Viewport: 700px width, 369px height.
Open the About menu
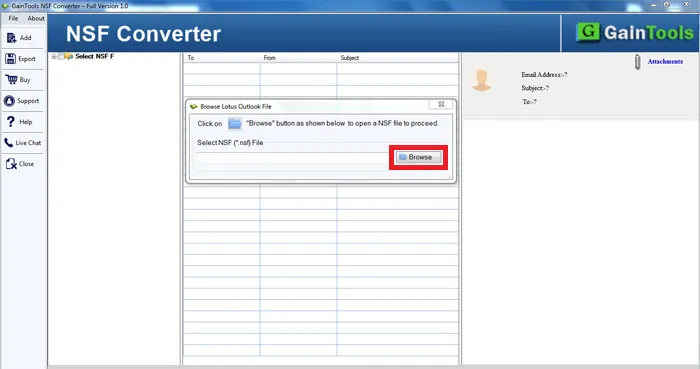(x=36, y=18)
